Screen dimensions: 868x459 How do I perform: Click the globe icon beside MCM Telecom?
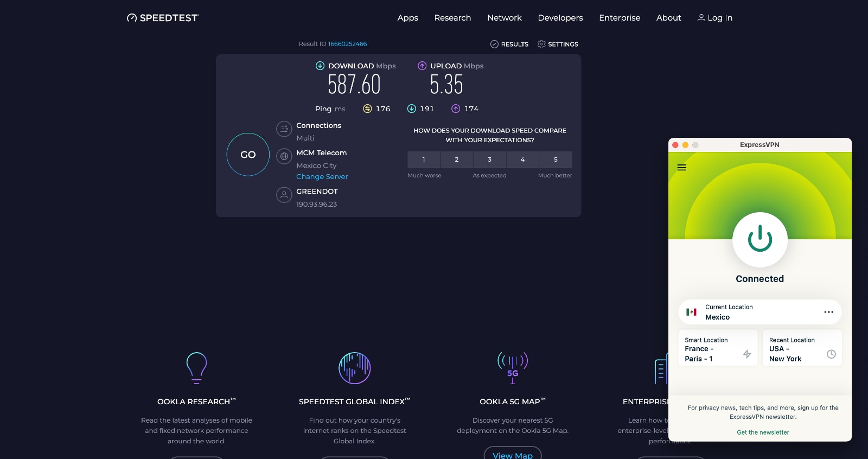[284, 156]
